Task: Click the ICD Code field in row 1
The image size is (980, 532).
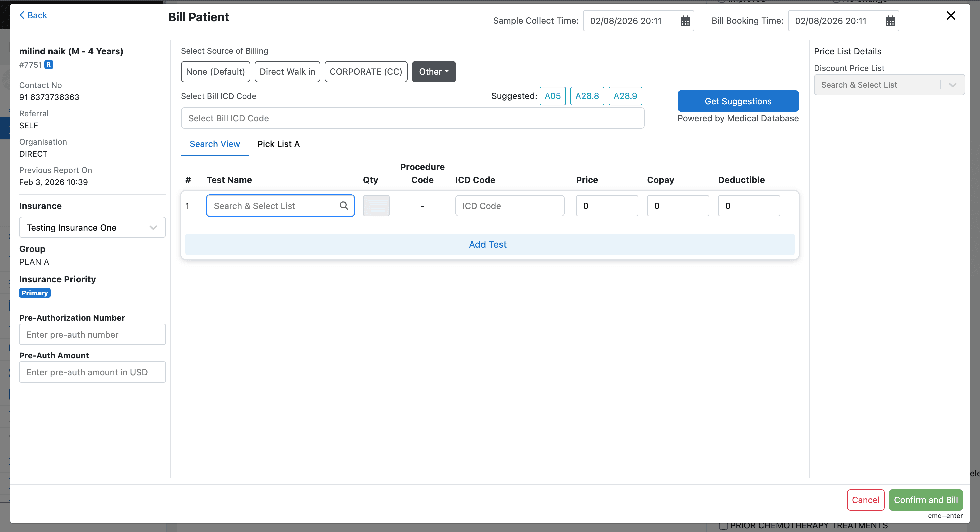Action: point(509,206)
